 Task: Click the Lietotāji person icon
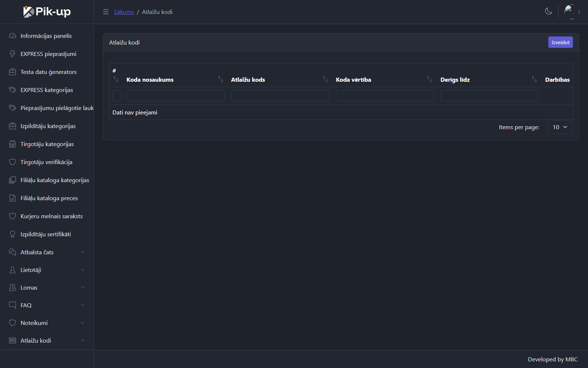(12, 270)
